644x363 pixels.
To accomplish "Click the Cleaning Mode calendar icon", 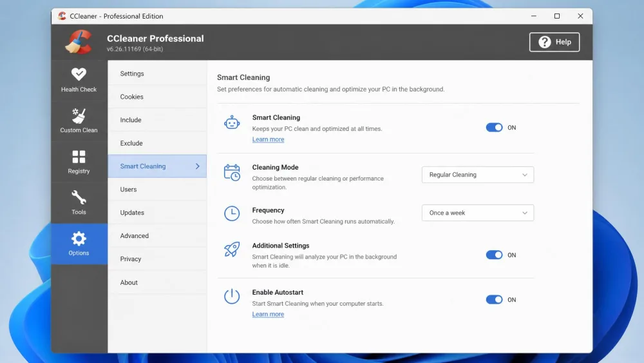I will pyautogui.click(x=232, y=172).
